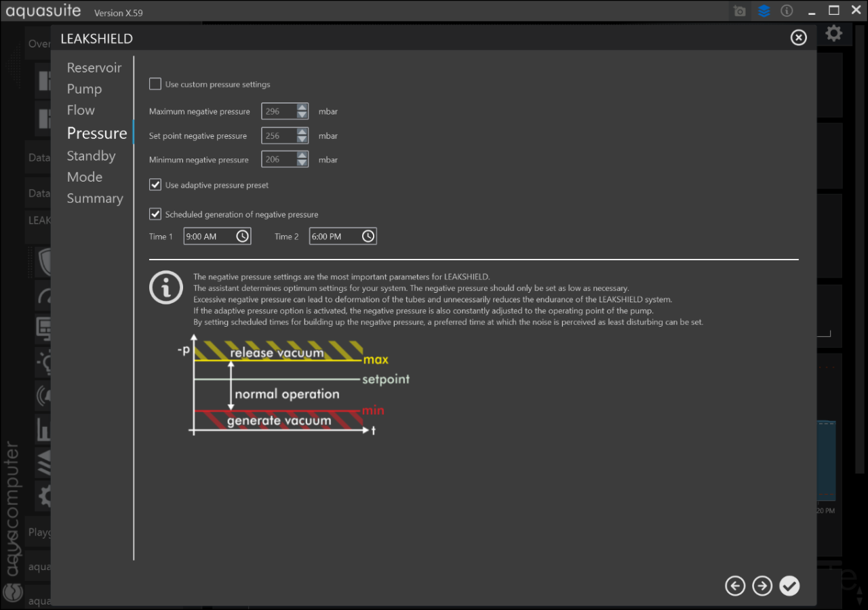This screenshot has height=610, width=868.
Task: Minimize the aquasuite window
Action: pos(812,12)
